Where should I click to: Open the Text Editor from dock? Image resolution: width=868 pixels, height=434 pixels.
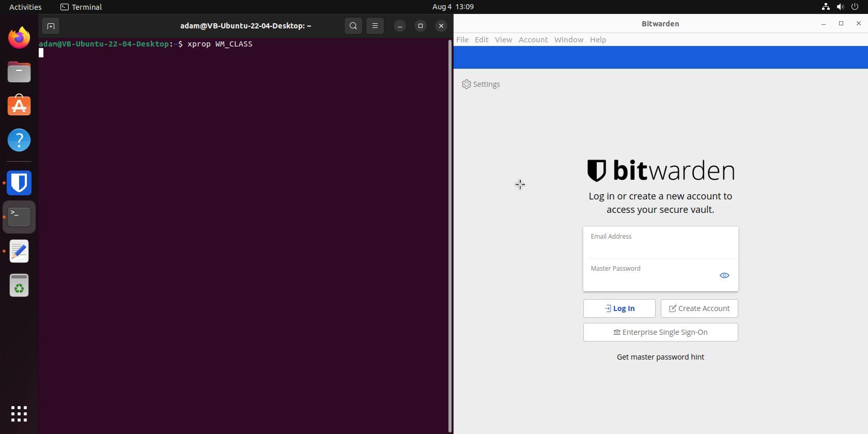tap(19, 251)
